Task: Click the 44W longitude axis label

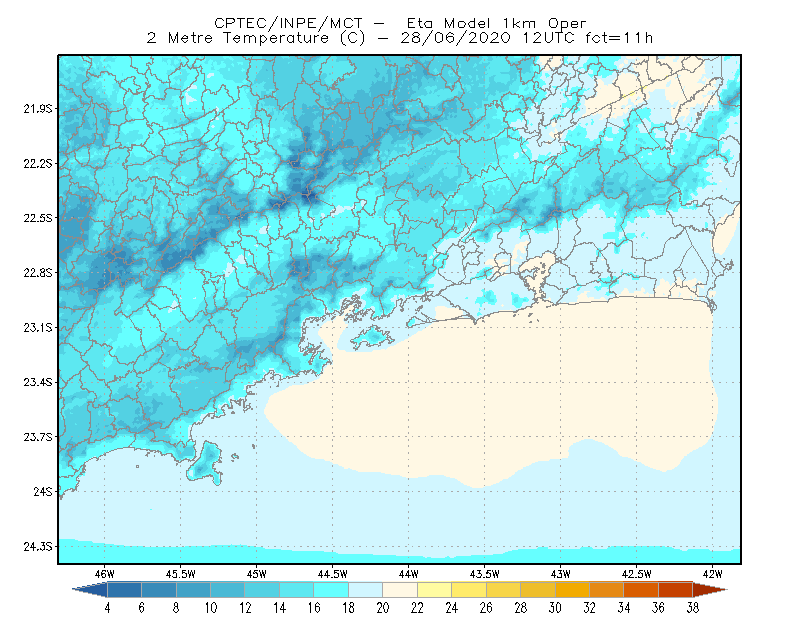Action: 408,574
